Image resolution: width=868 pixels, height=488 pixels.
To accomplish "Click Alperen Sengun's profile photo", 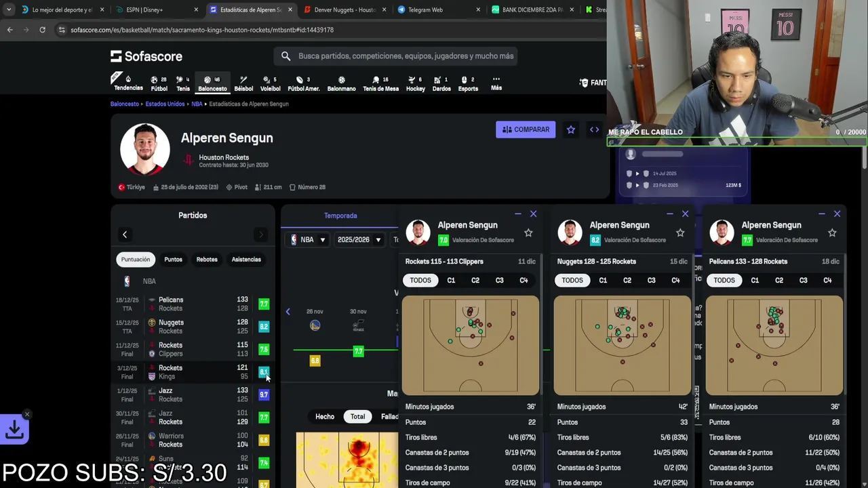I will tap(145, 149).
